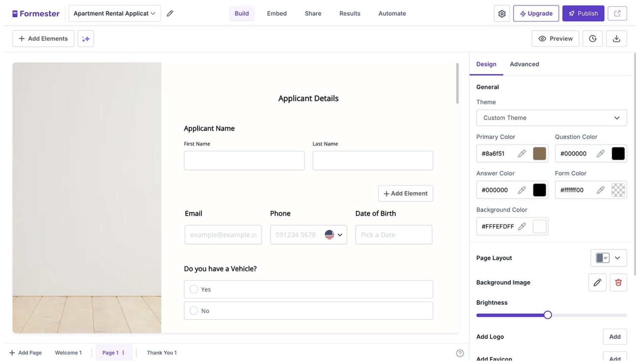643x364 pixels.
Task: Select the Yes radio option for vehicle
Action: point(194,289)
